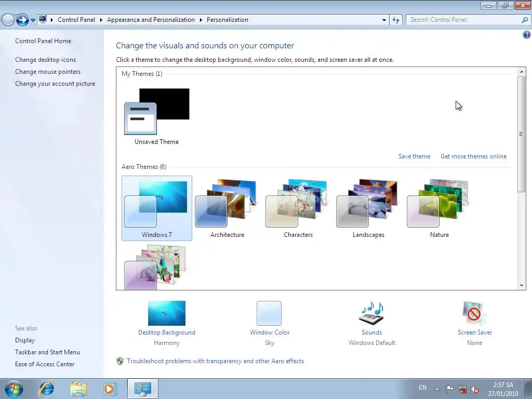The height and width of the screenshot is (399, 532).
Task: Click the Control Panel icon in address bar
Action: 43,20
